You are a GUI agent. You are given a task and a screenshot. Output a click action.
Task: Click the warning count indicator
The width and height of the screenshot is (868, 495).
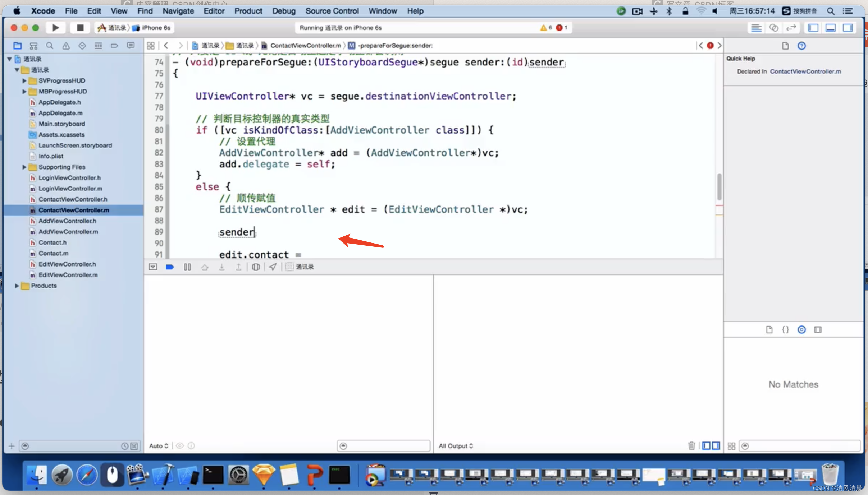point(546,28)
